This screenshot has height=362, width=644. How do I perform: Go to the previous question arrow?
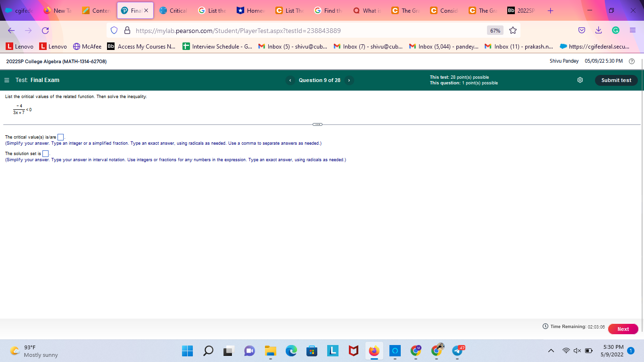point(290,80)
